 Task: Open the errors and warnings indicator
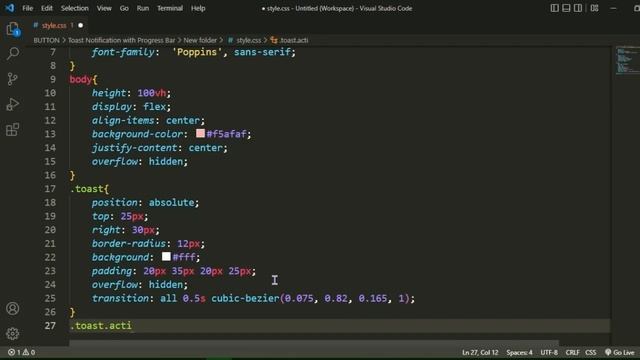21,352
